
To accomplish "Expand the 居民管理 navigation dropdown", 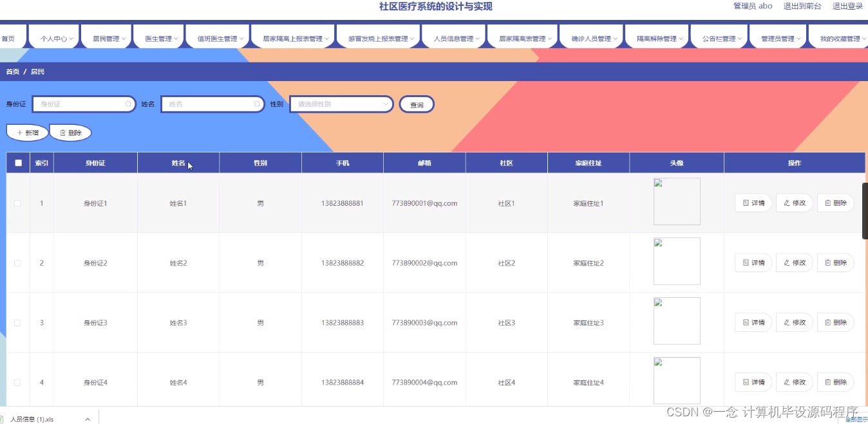I will click(106, 37).
